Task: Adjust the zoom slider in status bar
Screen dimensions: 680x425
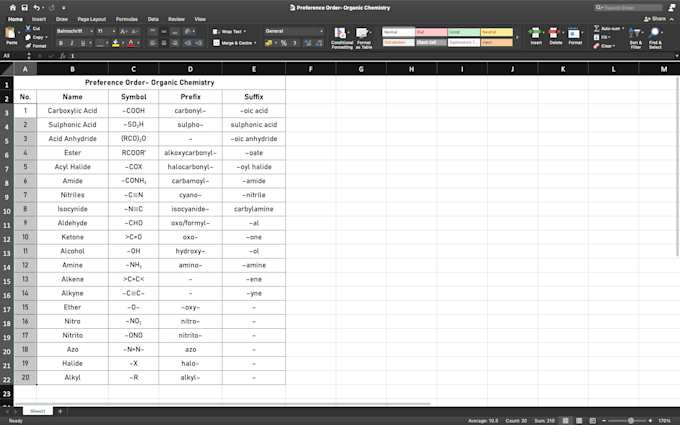Action: [x=631, y=421]
